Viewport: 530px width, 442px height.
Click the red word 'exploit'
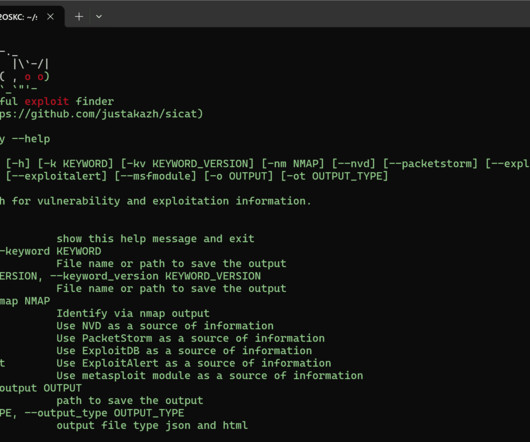(x=47, y=101)
